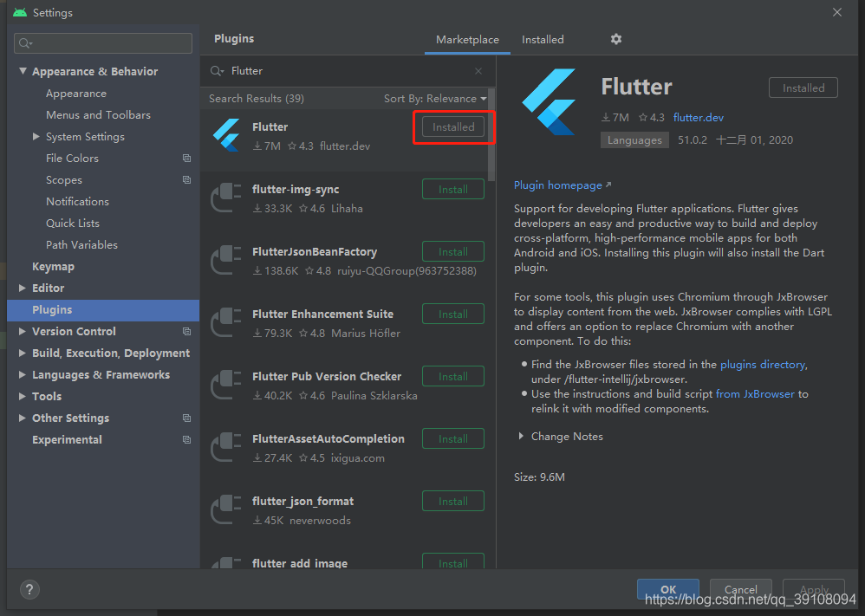The image size is (865, 616).
Task: Click the project-level icon beside Experimental
Action: pyautogui.click(x=187, y=439)
